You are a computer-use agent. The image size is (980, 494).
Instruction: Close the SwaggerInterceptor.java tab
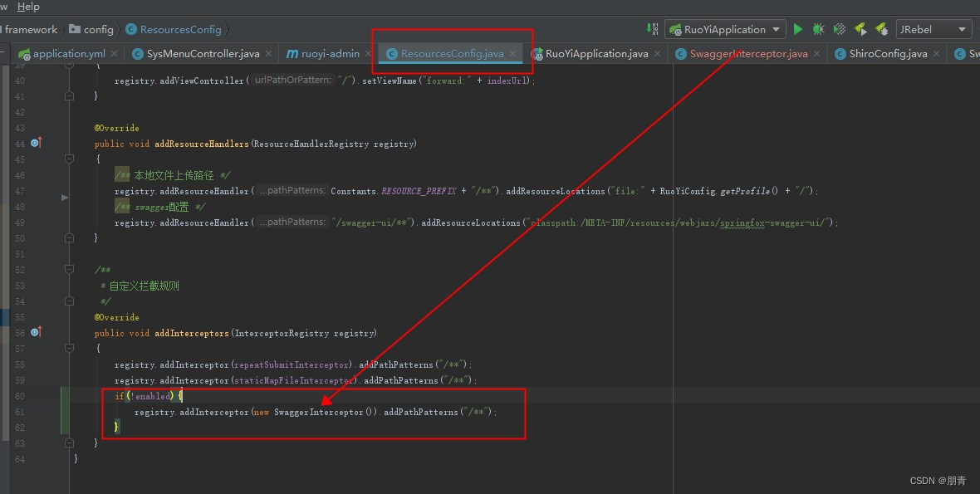[817, 54]
